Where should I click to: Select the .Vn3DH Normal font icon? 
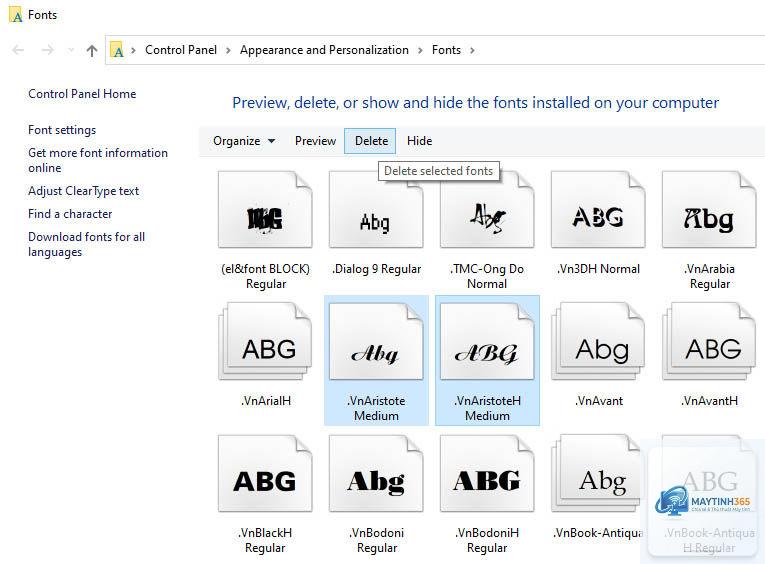tap(598, 210)
